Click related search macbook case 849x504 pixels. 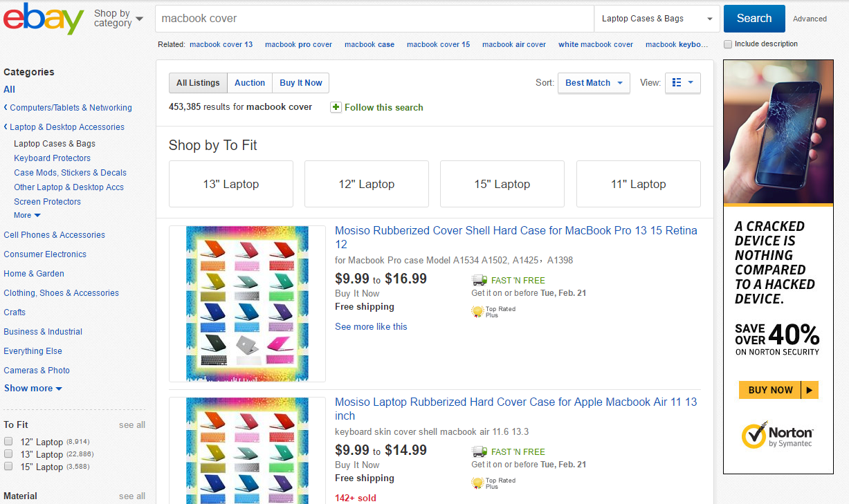coord(369,44)
